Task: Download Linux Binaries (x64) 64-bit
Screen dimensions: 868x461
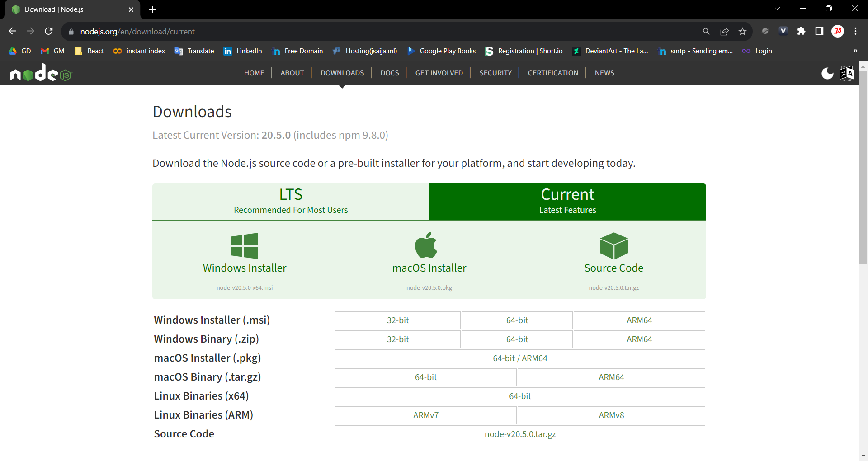Action: (x=520, y=396)
